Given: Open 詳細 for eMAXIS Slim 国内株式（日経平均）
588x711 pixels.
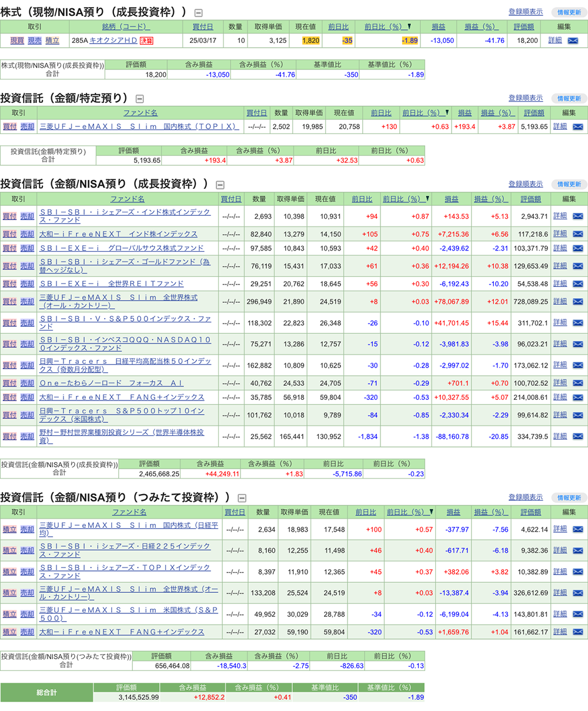Looking at the screenshot, I should (x=560, y=529).
